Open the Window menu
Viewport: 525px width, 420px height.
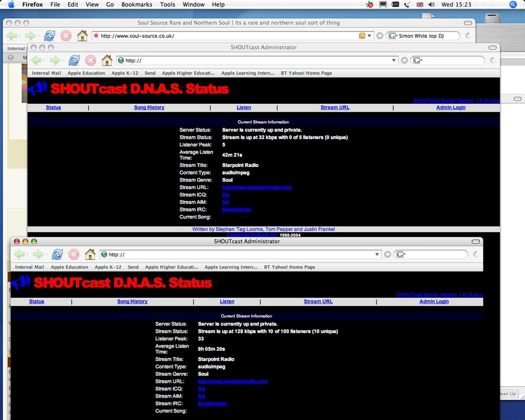pos(194,4)
